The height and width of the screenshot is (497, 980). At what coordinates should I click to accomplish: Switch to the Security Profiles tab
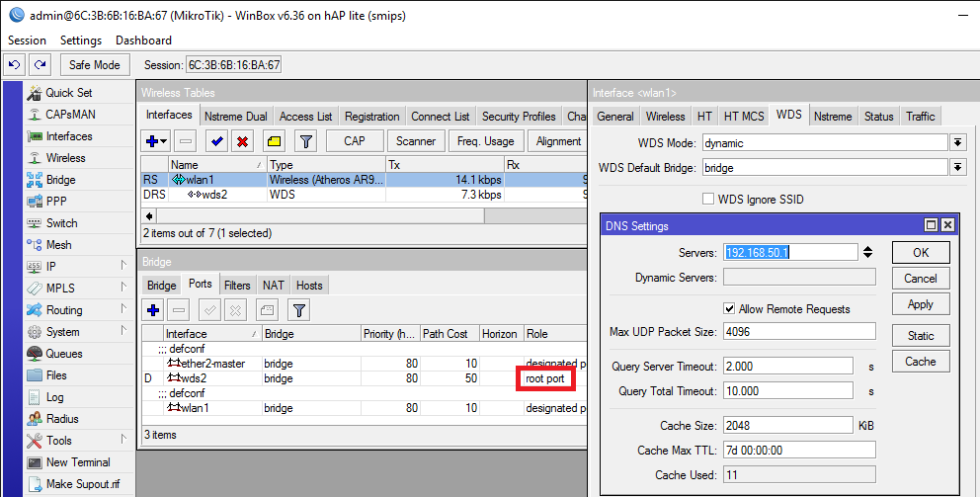tap(518, 117)
